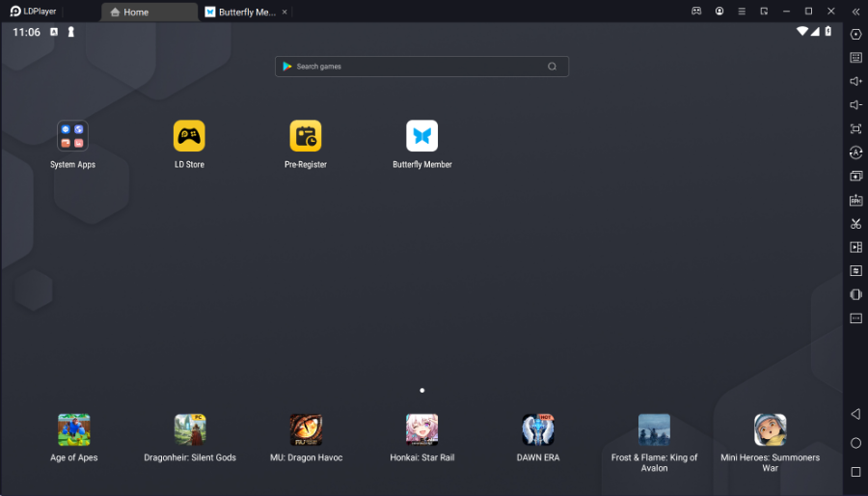The width and height of the screenshot is (868, 496).
Task: Launch Honkai: Star Rail
Action: [421, 429]
